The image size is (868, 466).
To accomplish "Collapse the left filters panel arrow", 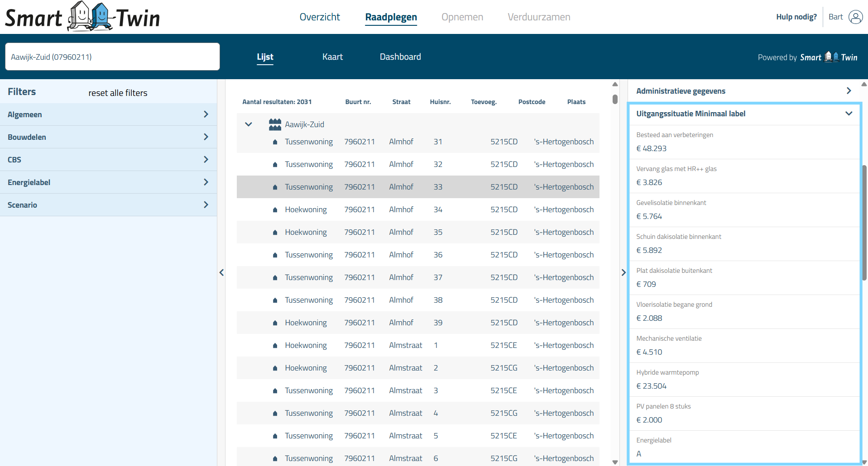I will [x=221, y=272].
